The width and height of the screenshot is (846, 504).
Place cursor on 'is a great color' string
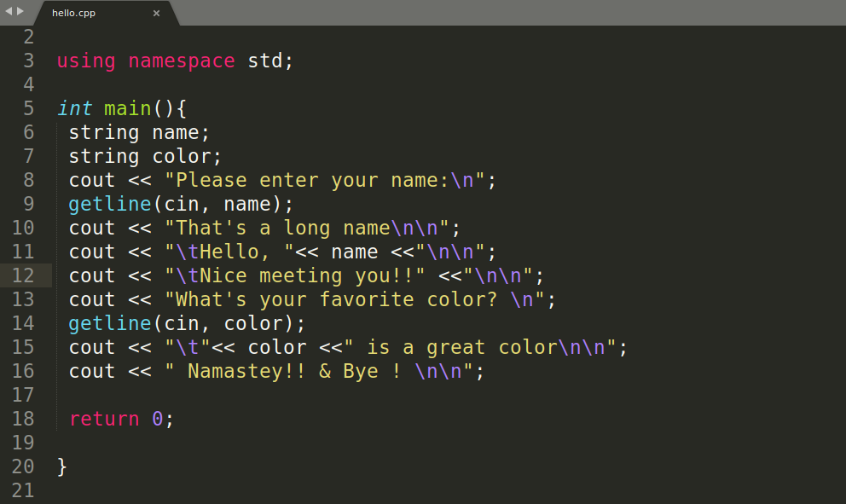click(x=461, y=347)
